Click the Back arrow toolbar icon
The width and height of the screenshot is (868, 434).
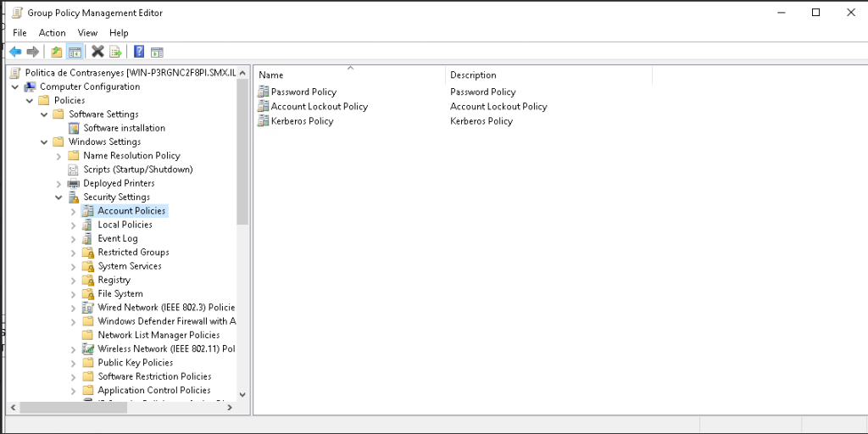(15, 52)
